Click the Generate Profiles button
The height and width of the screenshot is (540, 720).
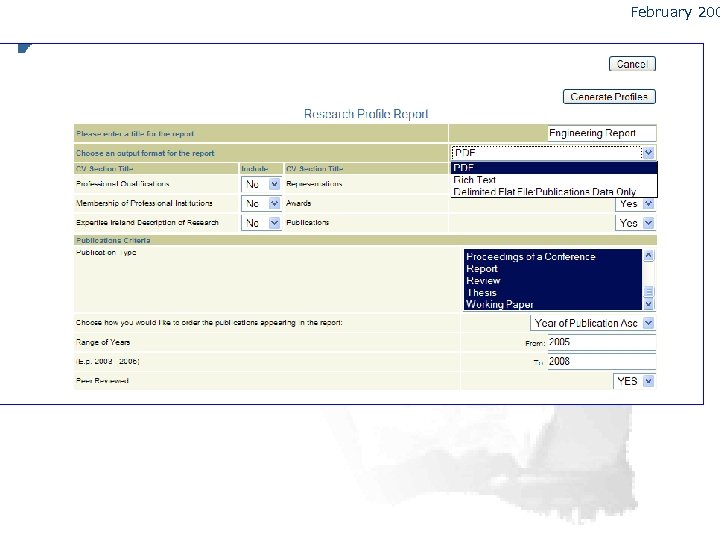click(609, 96)
